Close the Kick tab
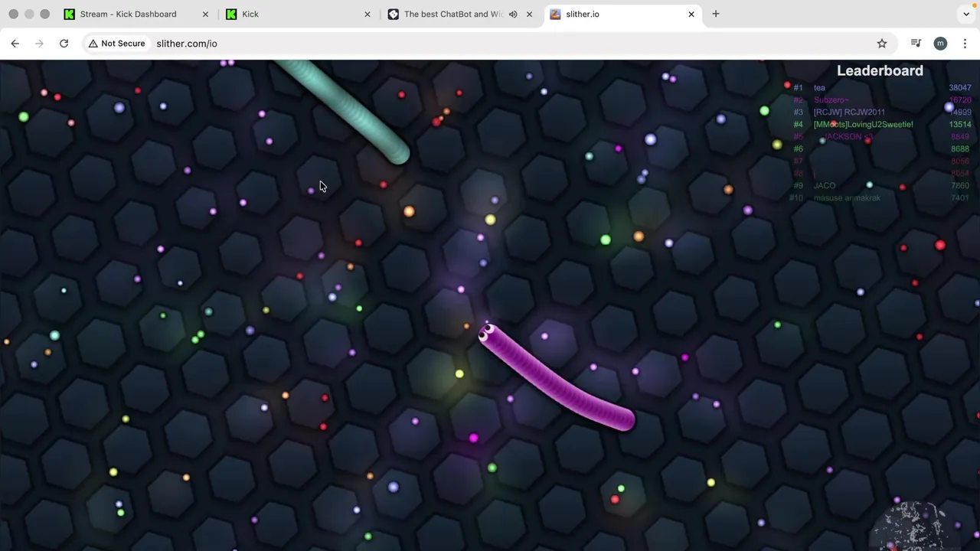The height and width of the screenshot is (551, 980). (367, 14)
